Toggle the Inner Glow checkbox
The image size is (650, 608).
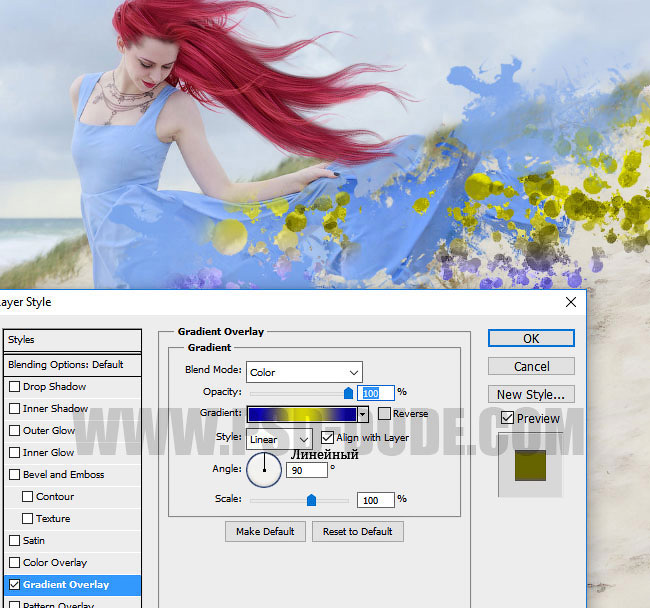click(x=15, y=452)
